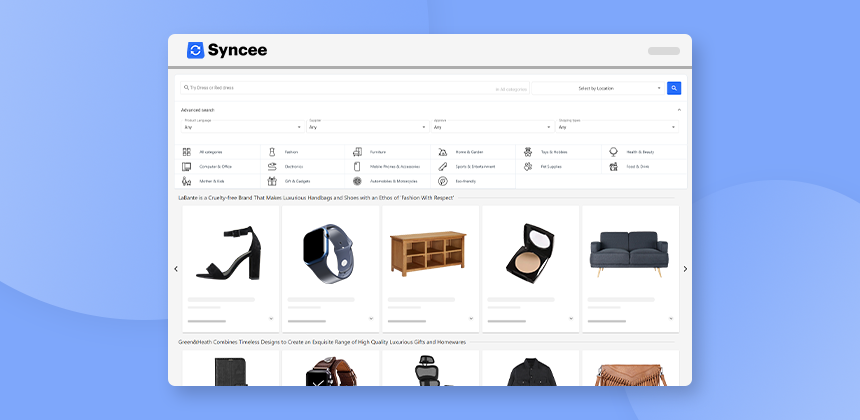
Task: Open the Supplier dropdown
Action: click(367, 126)
